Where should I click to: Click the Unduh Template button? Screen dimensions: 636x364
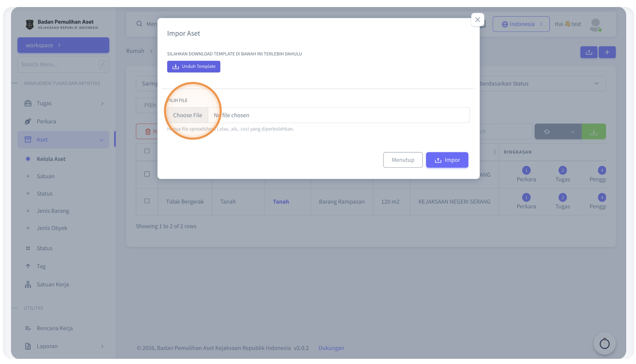tap(193, 66)
